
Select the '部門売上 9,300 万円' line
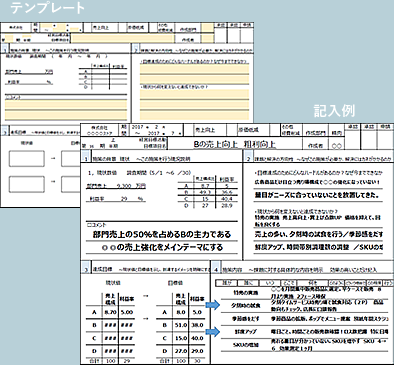[116, 186]
